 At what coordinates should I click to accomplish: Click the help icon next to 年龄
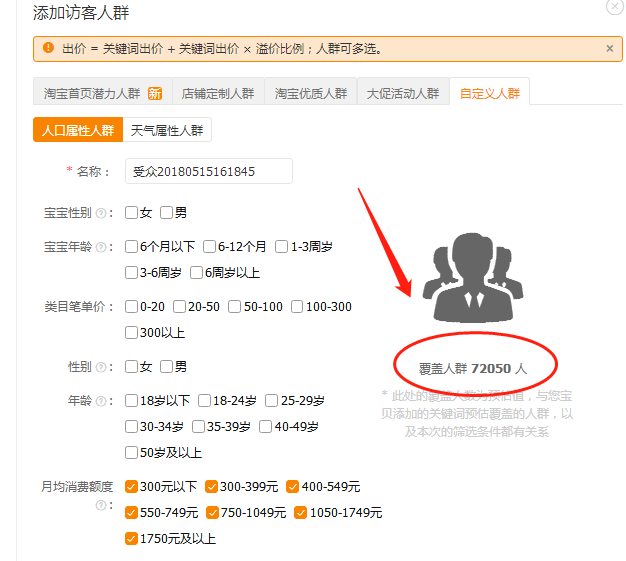pyautogui.click(x=101, y=401)
